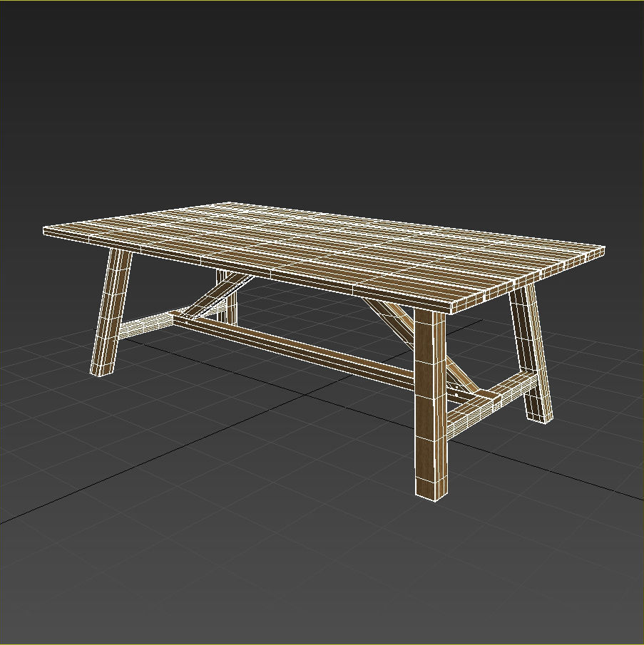This screenshot has width=644, height=645.
Task: Select the left diagonal brace under the tabletop
Action: (x=218, y=296)
